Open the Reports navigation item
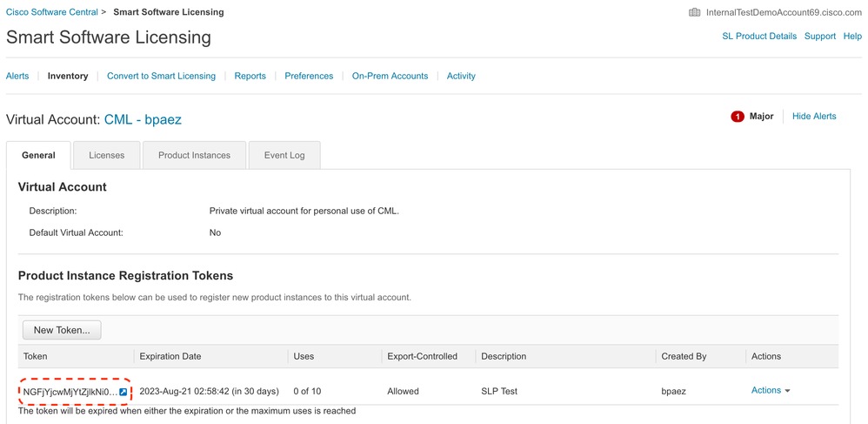The width and height of the screenshot is (868, 424). click(x=250, y=76)
